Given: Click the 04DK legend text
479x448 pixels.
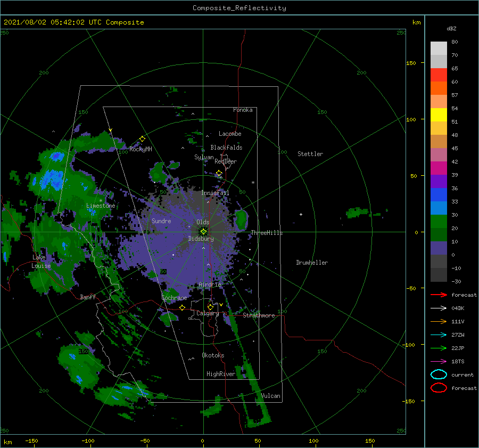Looking at the screenshot, I should [458, 308].
